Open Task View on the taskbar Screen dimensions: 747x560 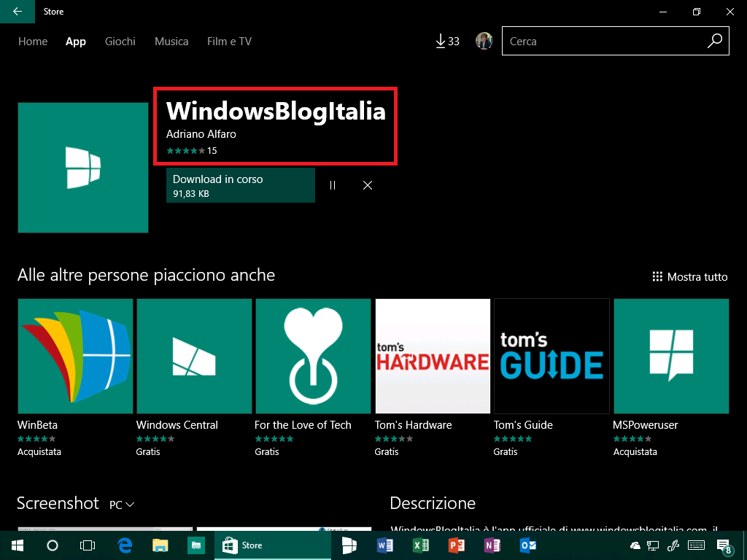click(88, 545)
